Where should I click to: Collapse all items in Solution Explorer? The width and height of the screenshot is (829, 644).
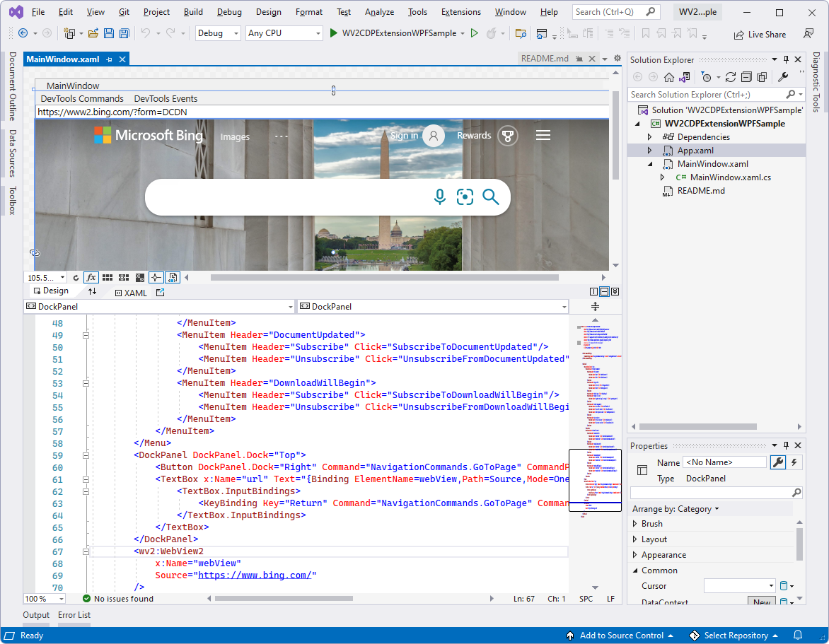point(747,77)
